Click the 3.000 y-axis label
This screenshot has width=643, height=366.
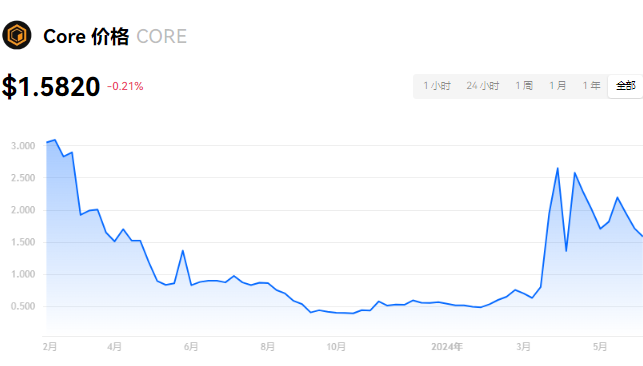[x=23, y=146]
